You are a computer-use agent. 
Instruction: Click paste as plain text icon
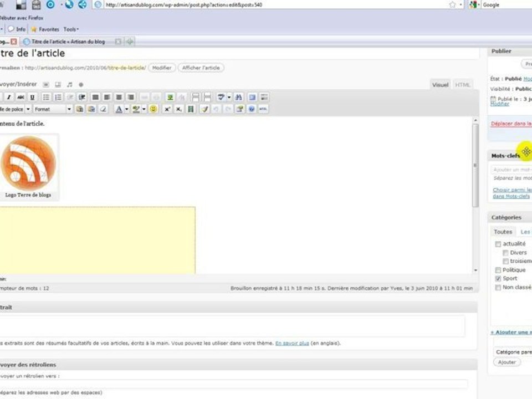80,109
